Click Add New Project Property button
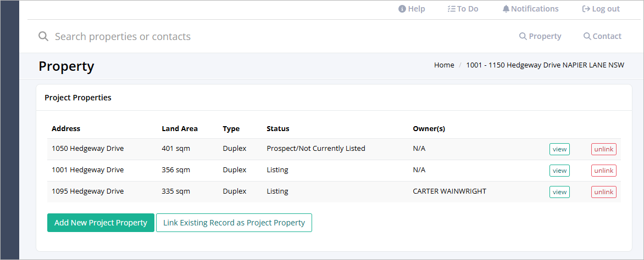This screenshot has height=260, width=644. pos(101,223)
